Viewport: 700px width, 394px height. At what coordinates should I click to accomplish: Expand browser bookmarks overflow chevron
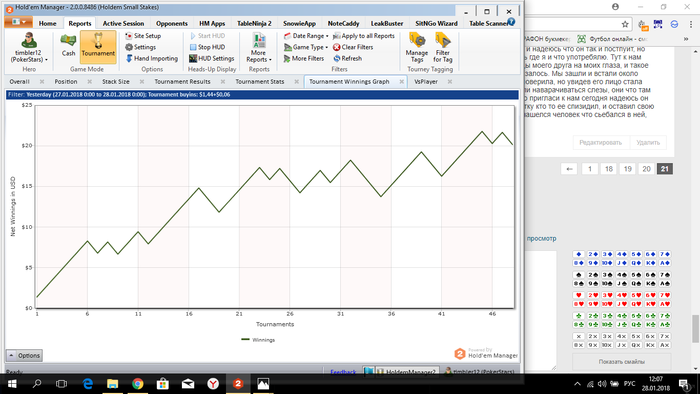(686, 39)
